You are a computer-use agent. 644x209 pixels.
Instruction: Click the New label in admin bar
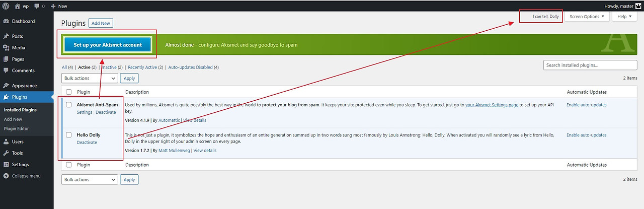(x=63, y=6)
